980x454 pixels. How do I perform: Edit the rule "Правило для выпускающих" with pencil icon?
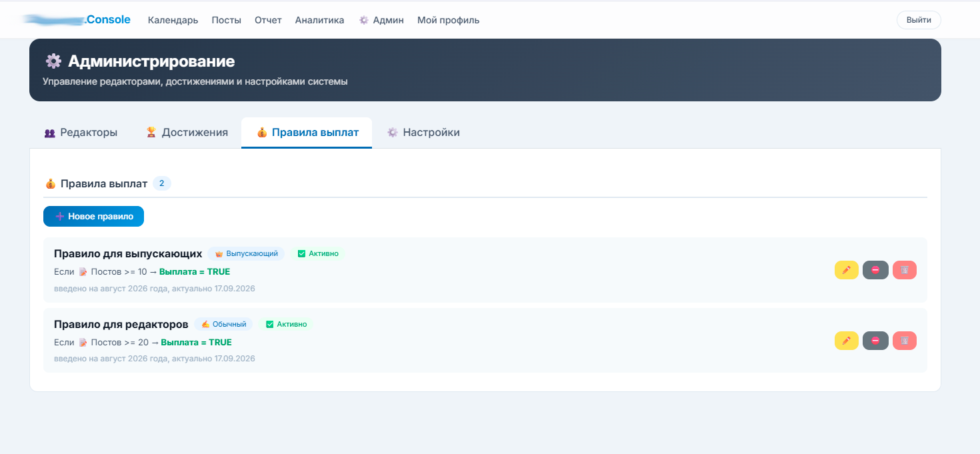(x=847, y=270)
